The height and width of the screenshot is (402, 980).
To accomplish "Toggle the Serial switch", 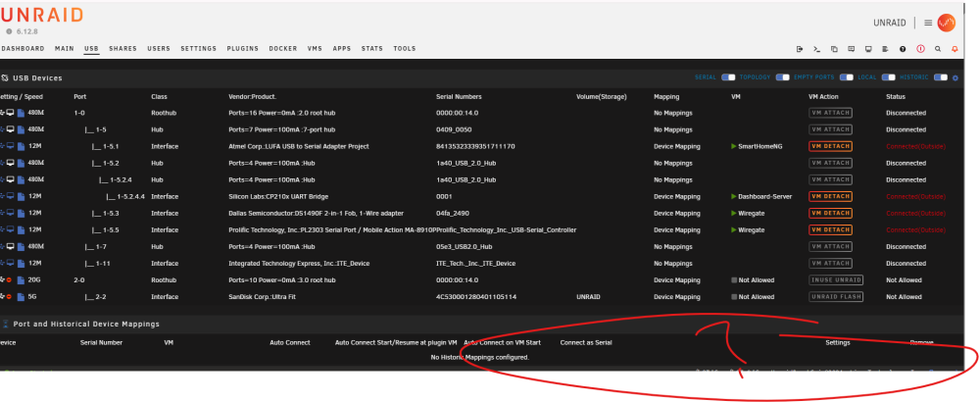I will (x=728, y=77).
